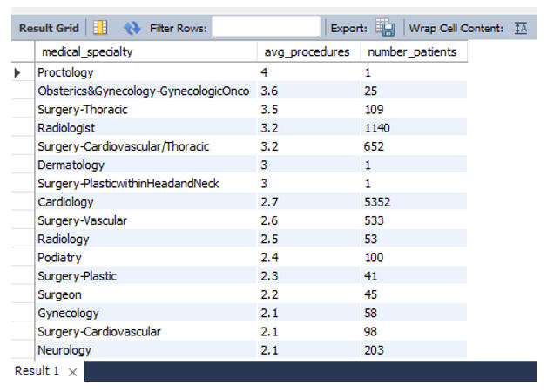Click the Dermatology specialty cell

pyautogui.click(x=145, y=165)
